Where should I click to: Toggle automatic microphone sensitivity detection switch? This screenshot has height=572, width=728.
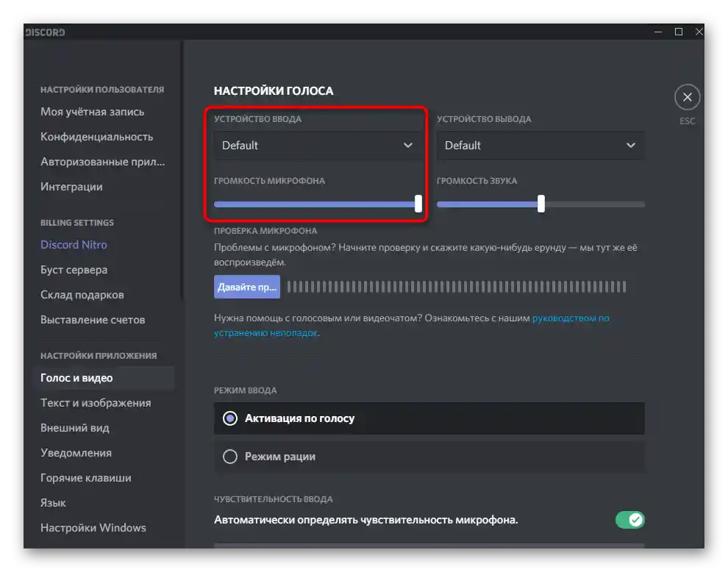click(x=629, y=520)
